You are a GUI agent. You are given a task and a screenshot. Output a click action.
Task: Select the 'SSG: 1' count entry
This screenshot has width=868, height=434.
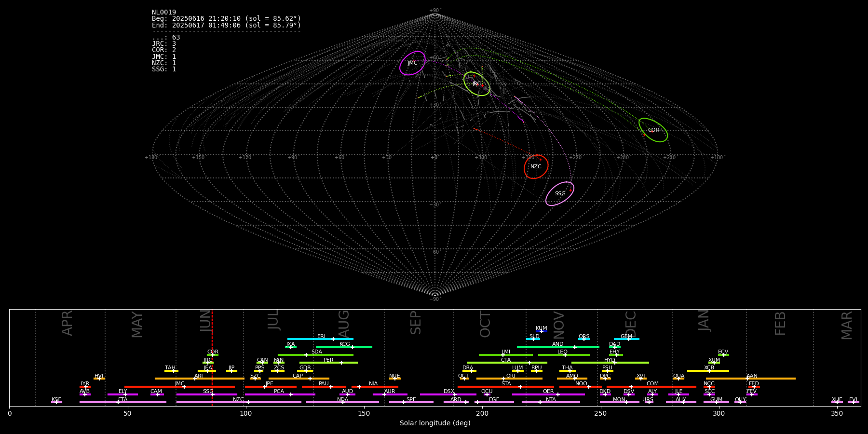coord(164,69)
